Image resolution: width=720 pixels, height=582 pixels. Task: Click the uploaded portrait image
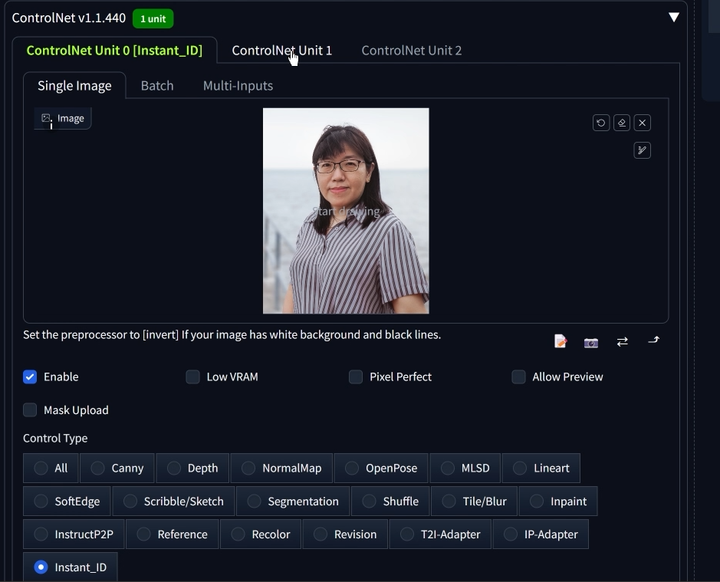[x=346, y=211]
